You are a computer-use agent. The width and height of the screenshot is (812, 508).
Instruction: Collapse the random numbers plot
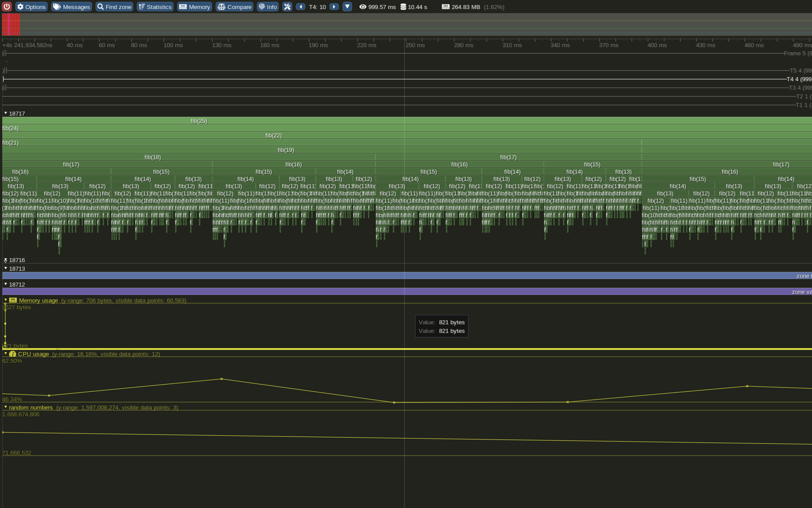point(6,407)
